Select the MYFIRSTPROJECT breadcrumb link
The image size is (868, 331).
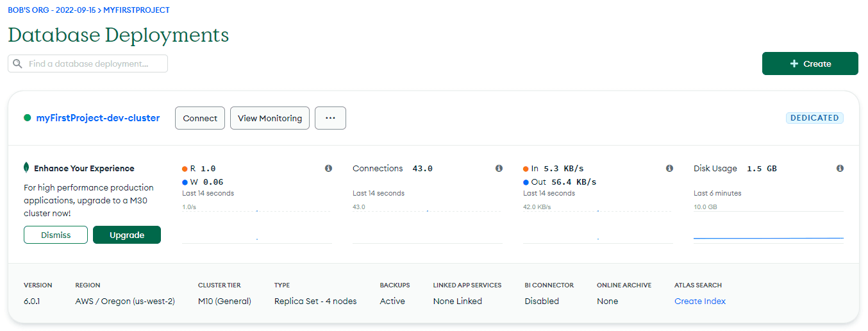tap(137, 10)
